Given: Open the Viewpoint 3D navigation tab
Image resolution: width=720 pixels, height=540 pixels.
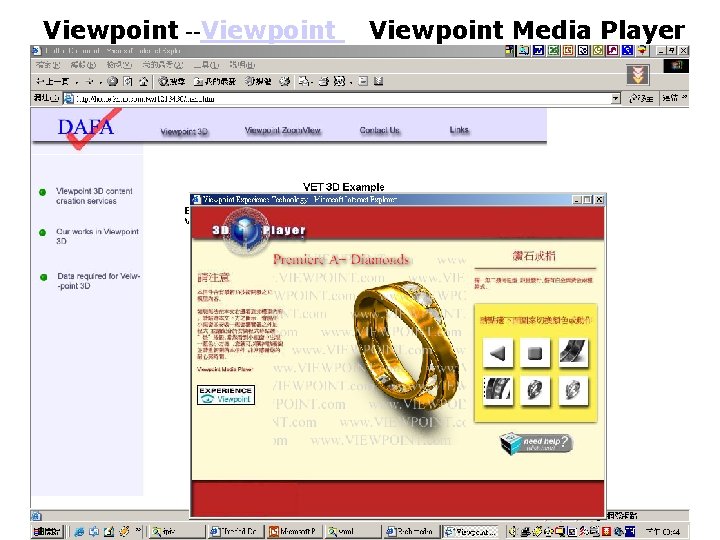Looking at the screenshot, I should click(184, 132).
